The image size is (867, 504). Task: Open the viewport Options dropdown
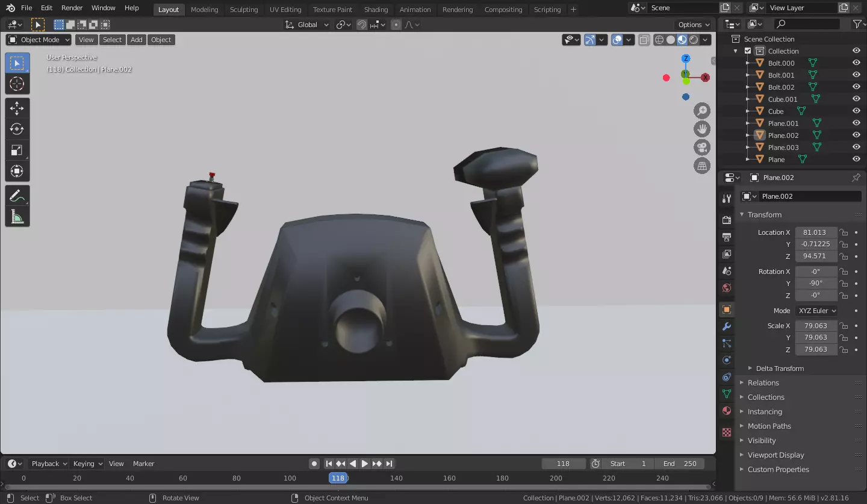click(x=694, y=25)
